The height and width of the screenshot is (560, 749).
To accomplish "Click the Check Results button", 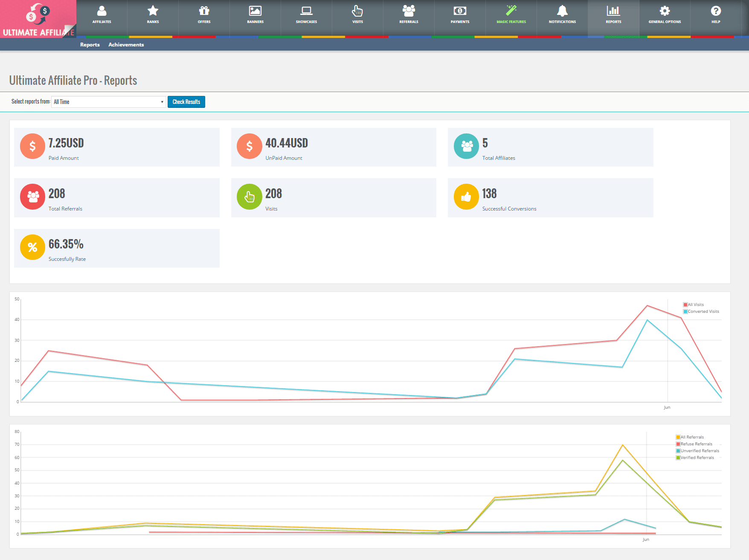I will click(186, 102).
